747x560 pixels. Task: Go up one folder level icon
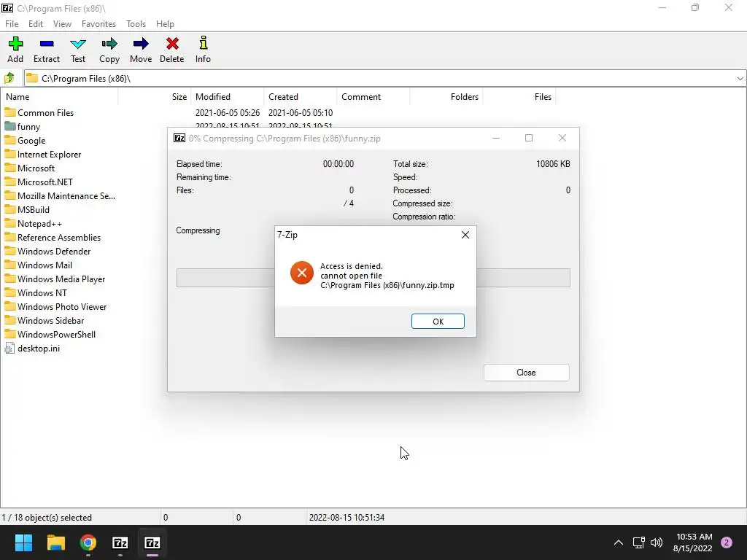click(x=9, y=77)
